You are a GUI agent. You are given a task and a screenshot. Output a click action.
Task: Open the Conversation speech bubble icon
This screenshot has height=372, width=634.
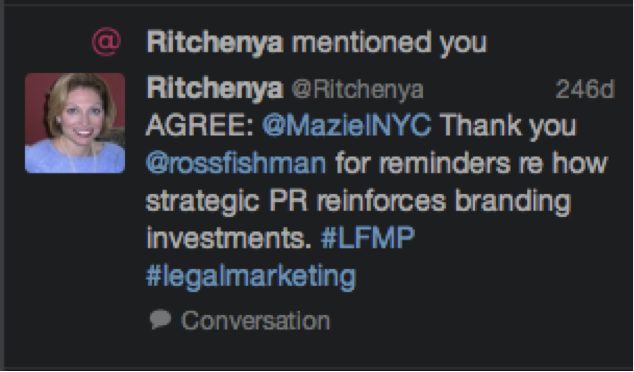tap(160, 319)
